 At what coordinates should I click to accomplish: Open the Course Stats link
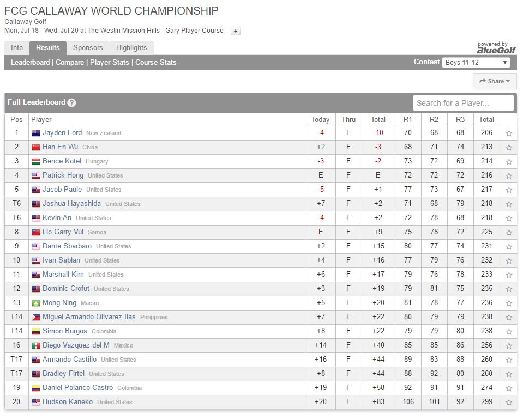coord(156,62)
